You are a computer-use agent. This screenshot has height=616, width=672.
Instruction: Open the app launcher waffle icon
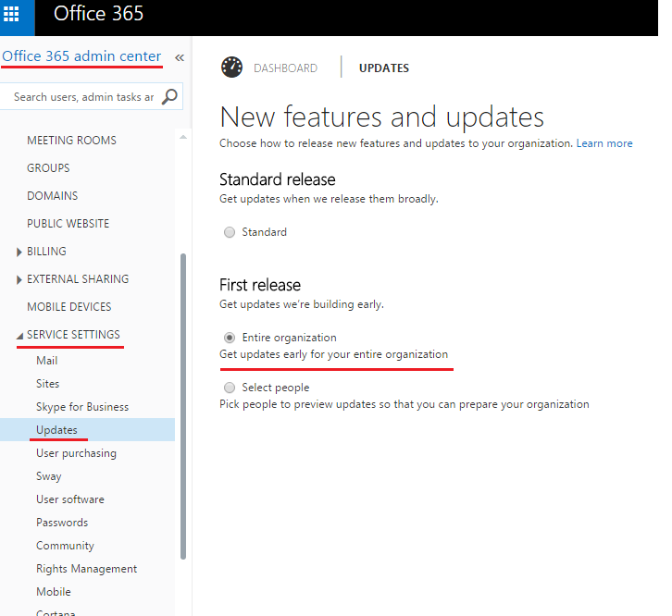(x=11, y=14)
